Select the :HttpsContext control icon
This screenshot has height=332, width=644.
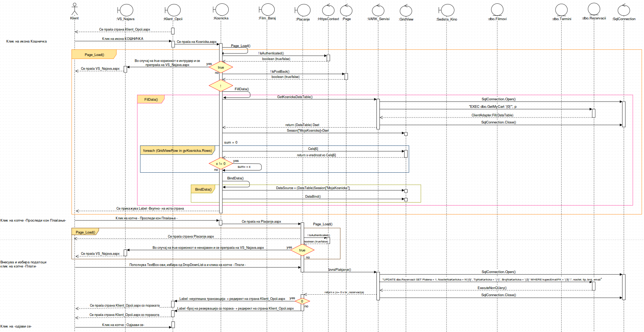click(x=328, y=10)
